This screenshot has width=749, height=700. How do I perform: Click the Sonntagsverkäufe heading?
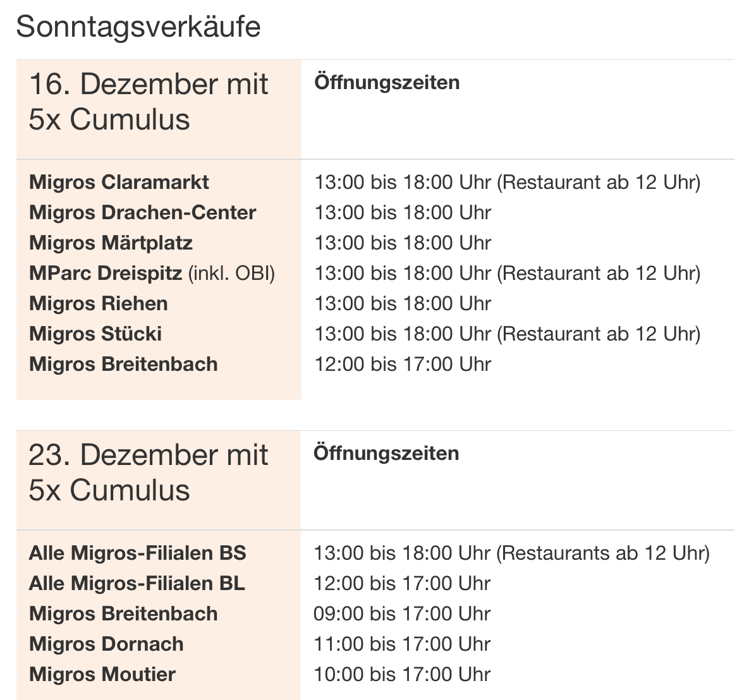[138, 27]
